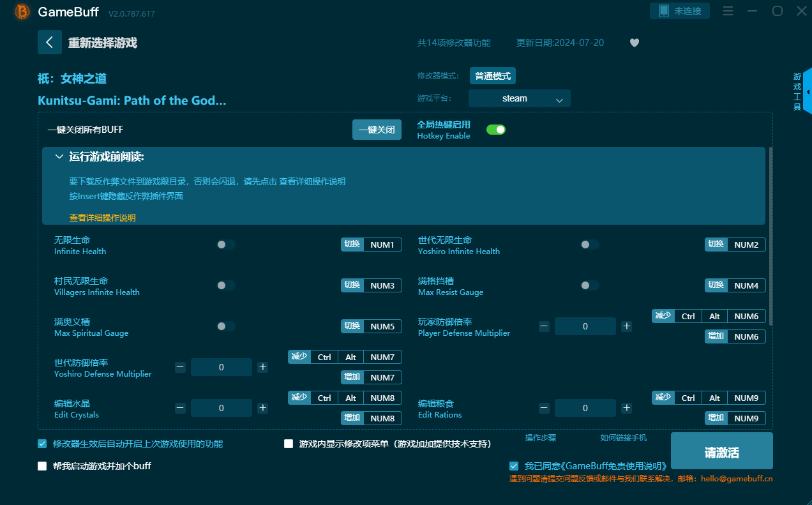Open the steam platform dropdown
This screenshot has width=812, height=505.
click(520, 98)
